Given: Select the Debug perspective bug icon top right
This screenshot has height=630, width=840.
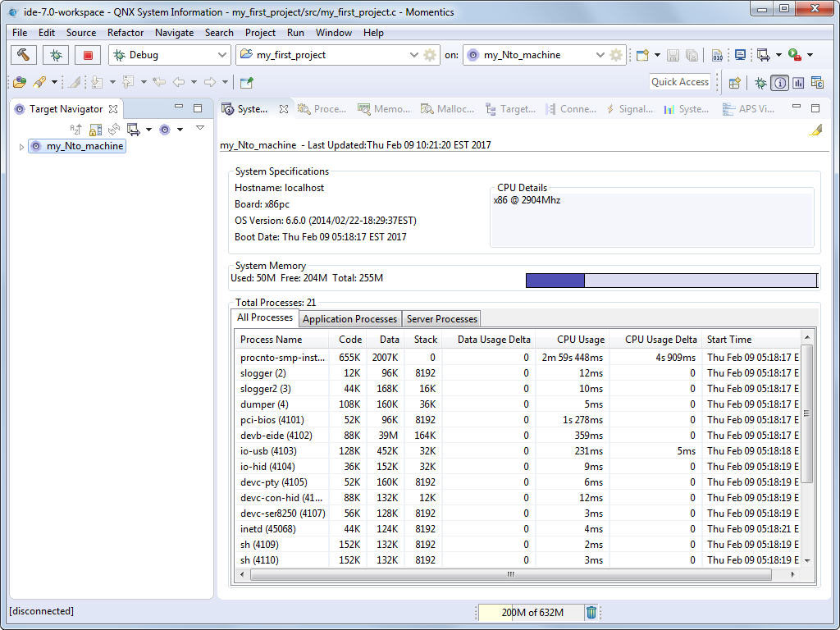Looking at the screenshot, I should tap(759, 83).
